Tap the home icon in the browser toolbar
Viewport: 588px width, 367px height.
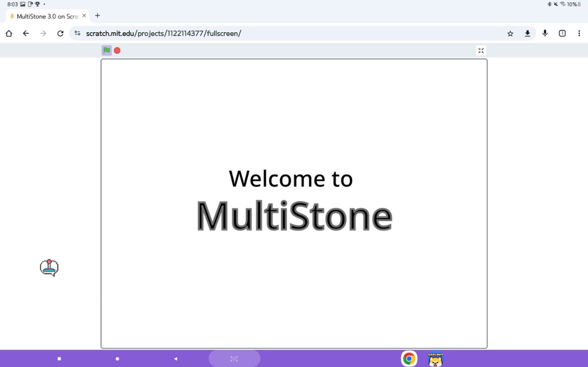point(9,33)
